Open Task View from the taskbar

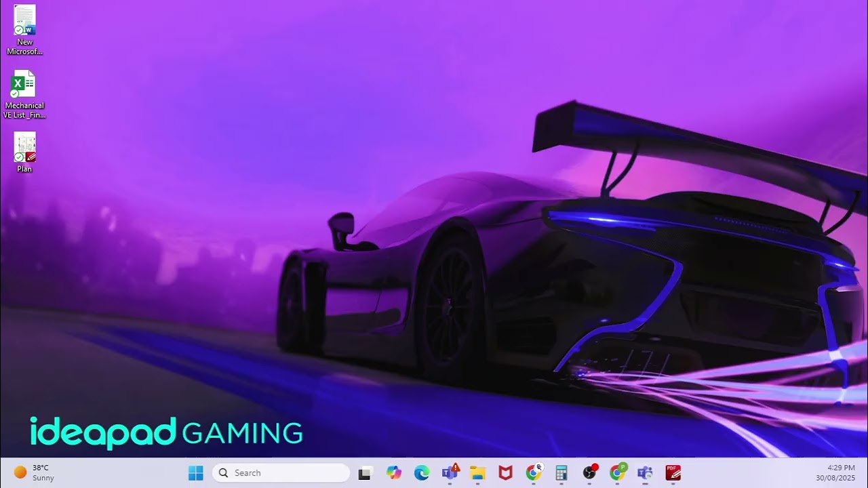(365, 473)
